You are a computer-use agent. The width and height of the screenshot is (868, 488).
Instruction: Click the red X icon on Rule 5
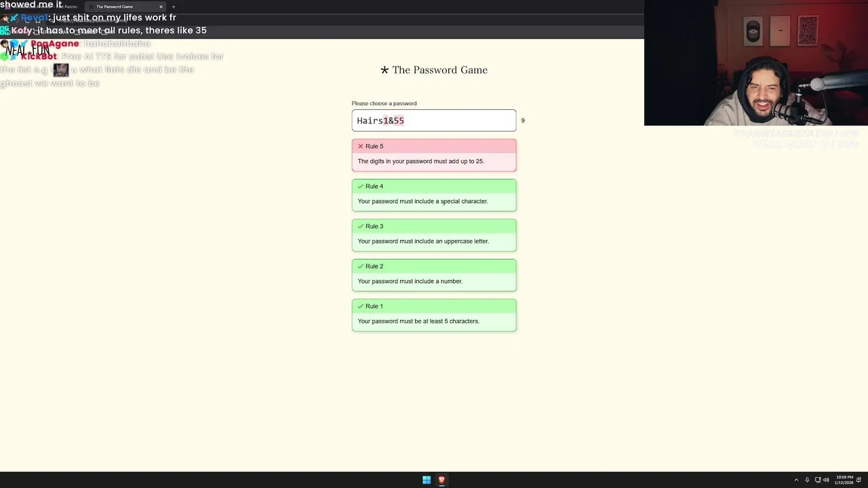click(x=360, y=146)
